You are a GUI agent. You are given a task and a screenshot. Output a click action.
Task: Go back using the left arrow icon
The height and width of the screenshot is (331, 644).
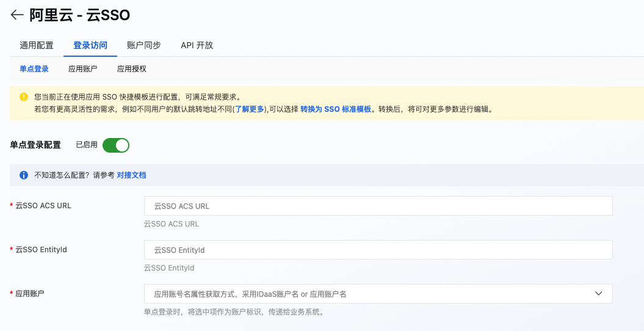[17, 15]
